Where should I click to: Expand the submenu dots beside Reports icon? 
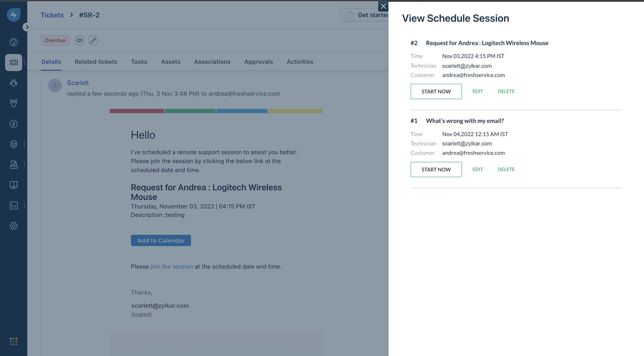24,205
